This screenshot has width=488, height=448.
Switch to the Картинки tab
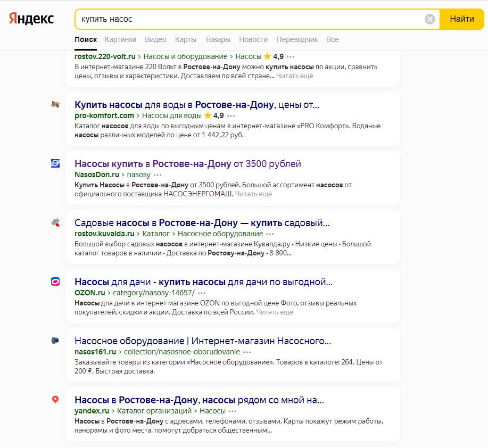(120, 39)
